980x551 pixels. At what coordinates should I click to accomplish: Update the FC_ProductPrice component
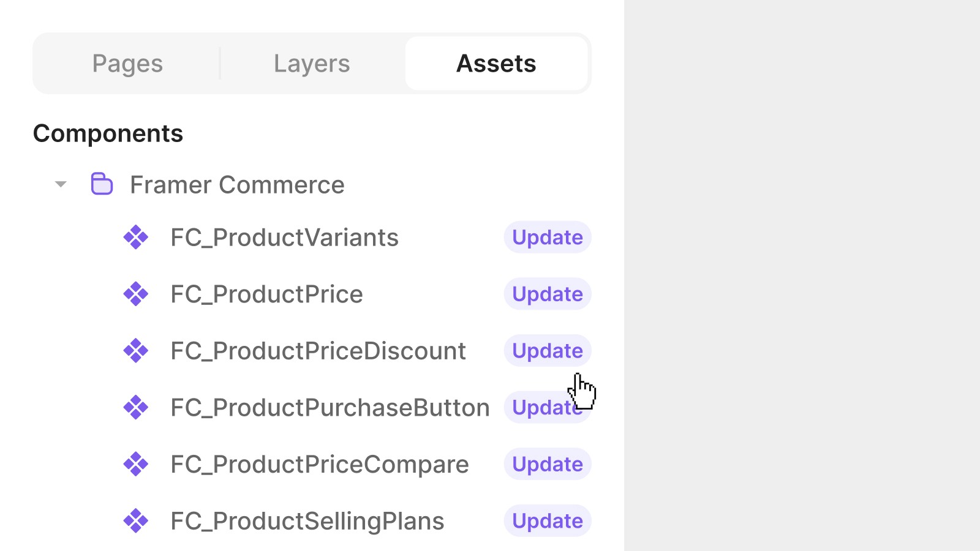547,294
